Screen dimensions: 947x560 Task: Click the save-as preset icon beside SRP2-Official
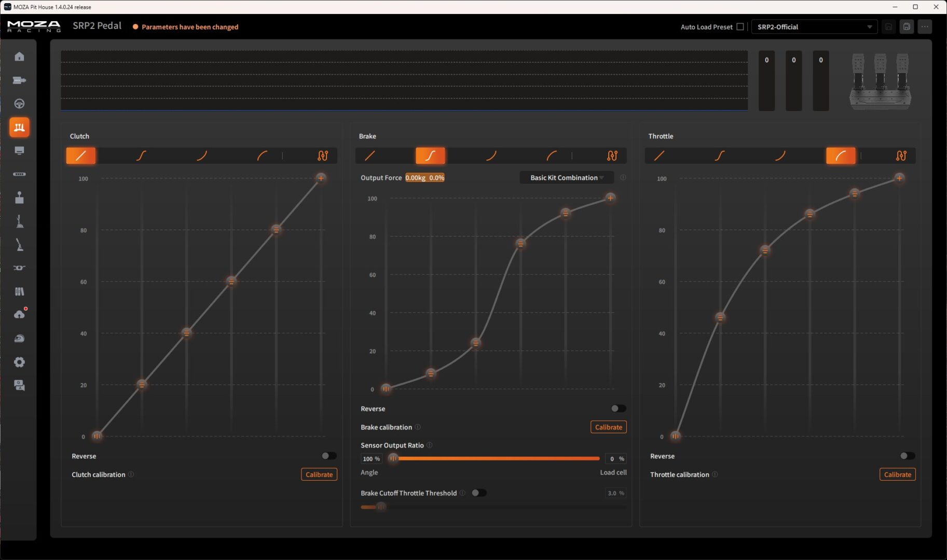[907, 27]
